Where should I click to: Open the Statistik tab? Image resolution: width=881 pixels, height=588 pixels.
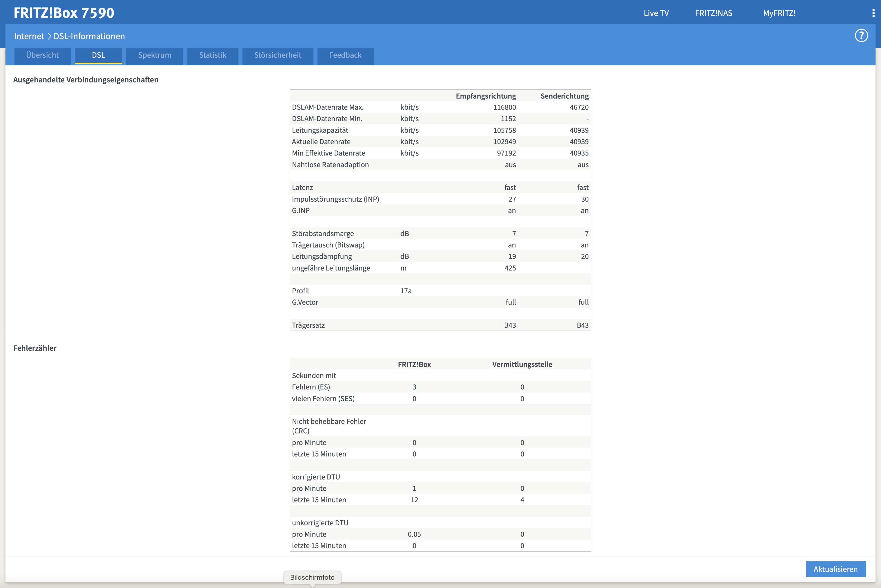click(213, 56)
